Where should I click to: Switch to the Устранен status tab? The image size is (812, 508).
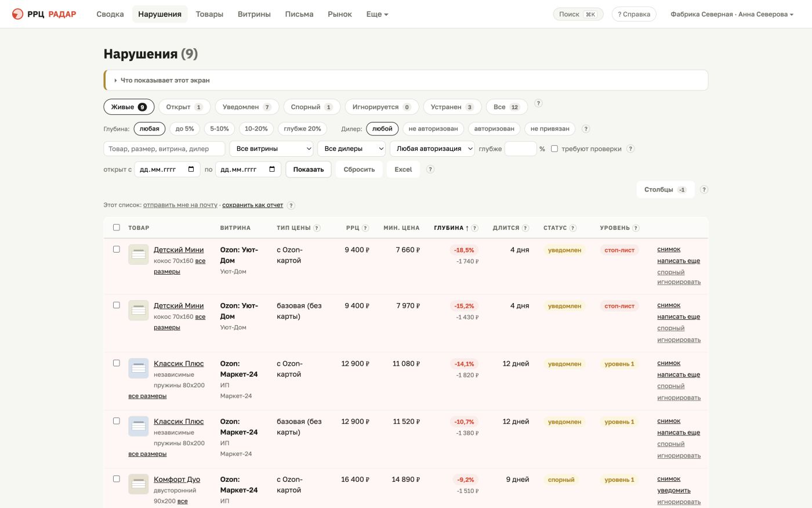(x=452, y=107)
